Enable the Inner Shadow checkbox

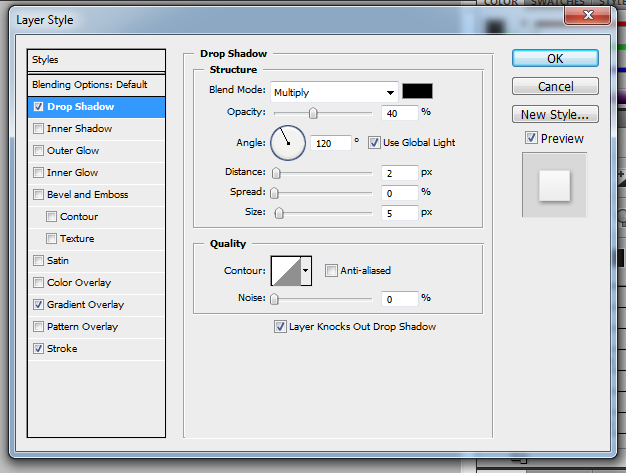pos(38,129)
